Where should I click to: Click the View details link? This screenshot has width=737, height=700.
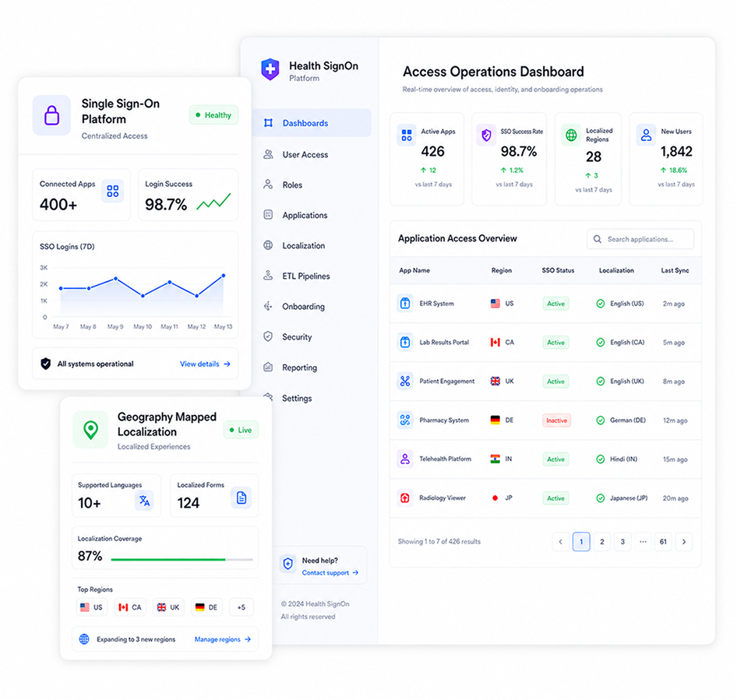[205, 364]
